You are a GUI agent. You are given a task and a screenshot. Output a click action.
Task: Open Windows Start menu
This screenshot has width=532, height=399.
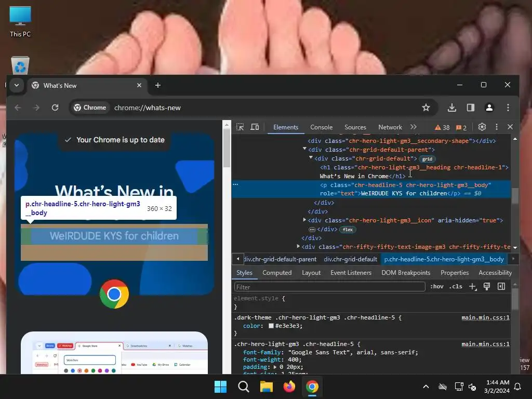(x=220, y=387)
